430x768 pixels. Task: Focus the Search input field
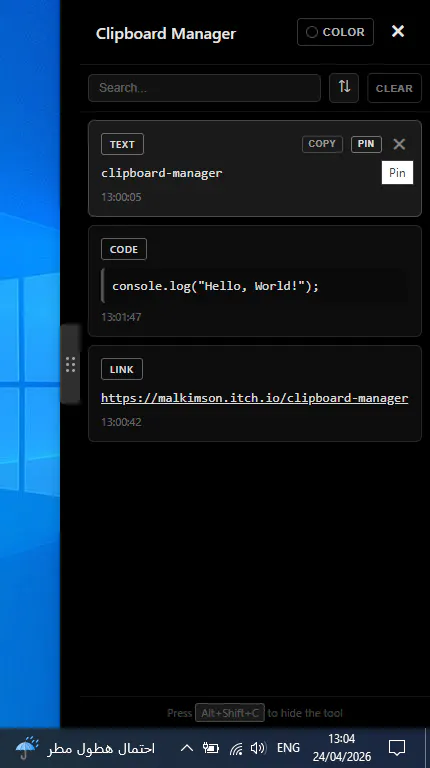click(204, 88)
